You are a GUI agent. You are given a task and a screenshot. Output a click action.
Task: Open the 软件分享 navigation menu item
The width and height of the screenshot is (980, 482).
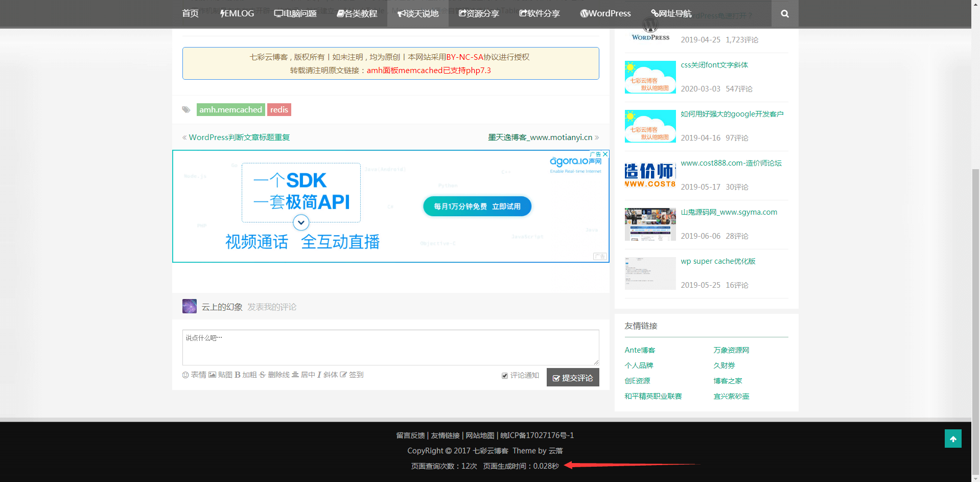coord(539,14)
